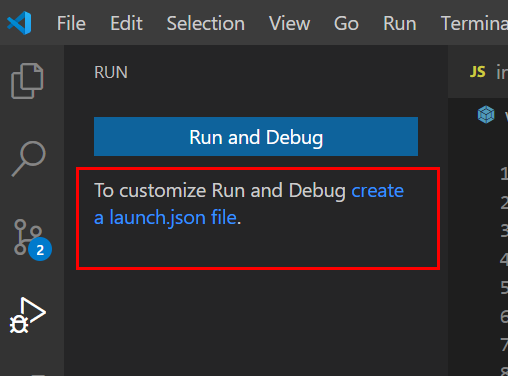Open the File menu
Viewport: 508px width, 376px height.
[71, 24]
